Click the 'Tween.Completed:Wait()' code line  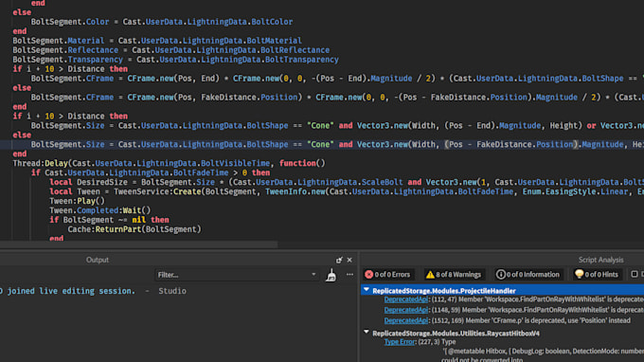click(99, 210)
